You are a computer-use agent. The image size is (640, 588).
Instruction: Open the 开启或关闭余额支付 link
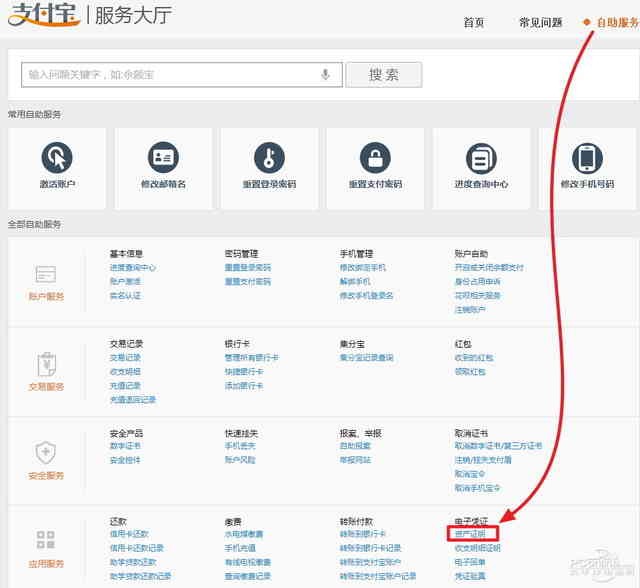click(x=489, y=268)
